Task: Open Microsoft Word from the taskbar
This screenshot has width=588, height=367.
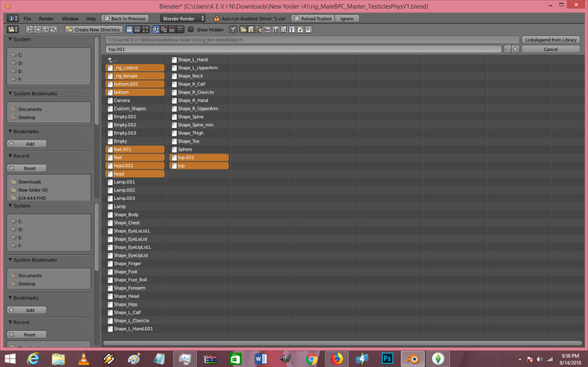Action: [260, 358]
